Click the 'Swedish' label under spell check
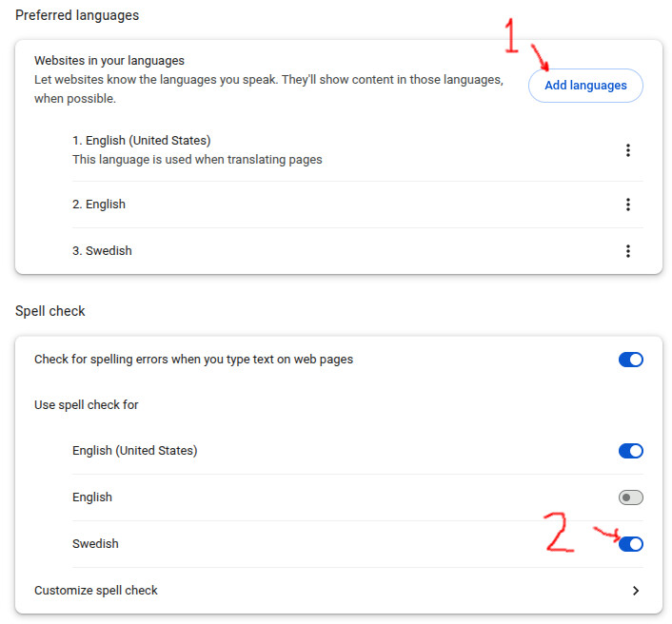 [95, 544]
